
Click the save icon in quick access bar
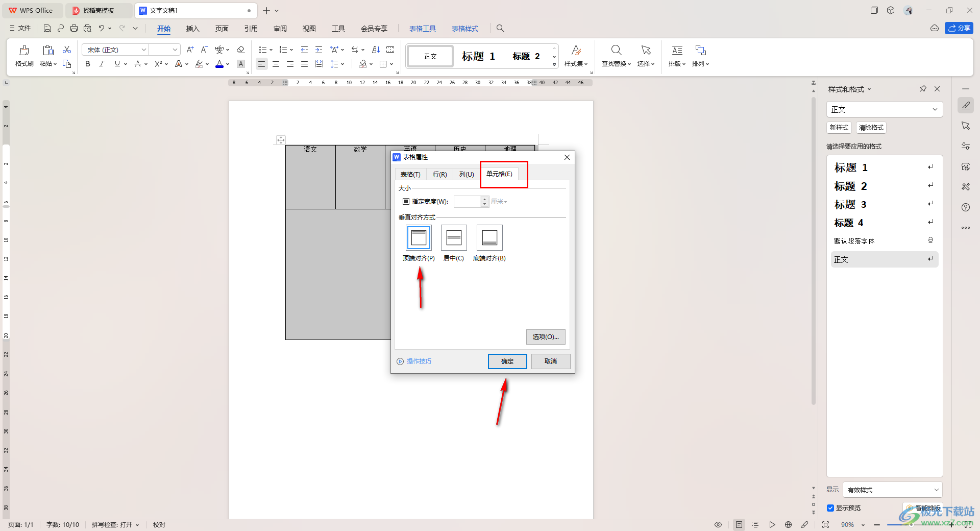[x=47, y=28]
